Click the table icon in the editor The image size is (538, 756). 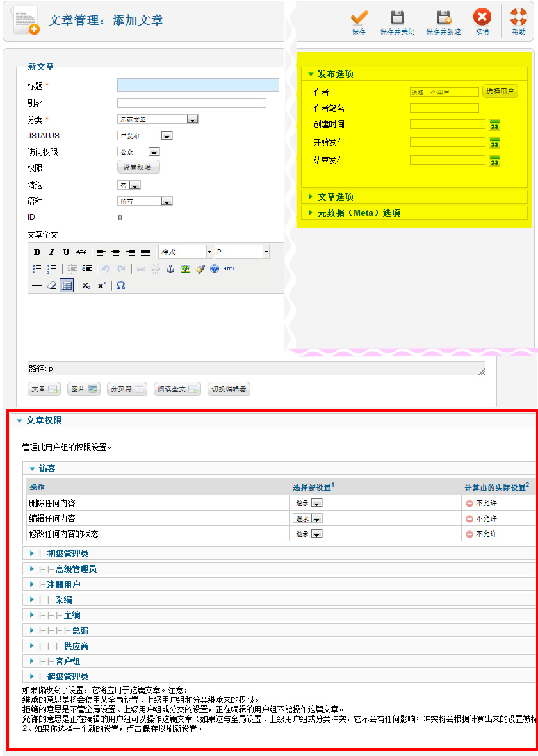click(67, 286)
